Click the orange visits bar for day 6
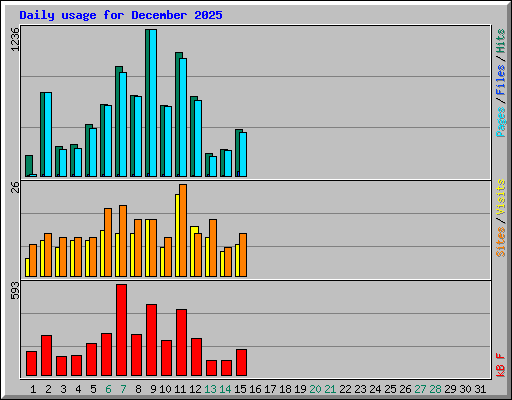This screenshot has height=400, width=512. tap(108, 242)
